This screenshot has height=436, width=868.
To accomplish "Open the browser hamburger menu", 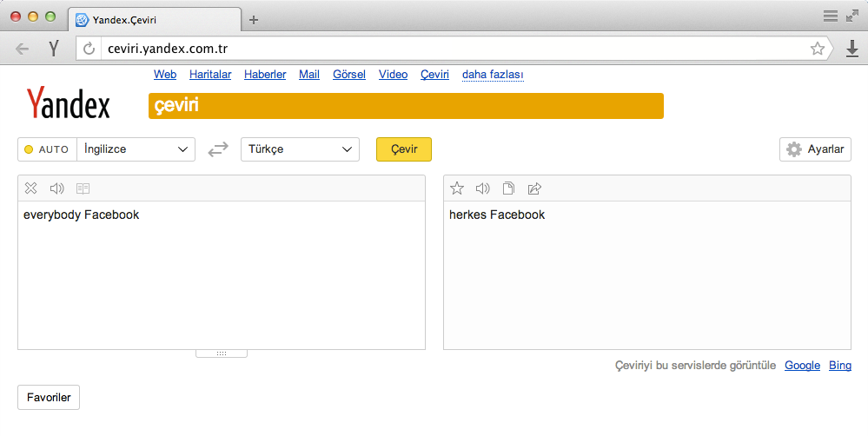I will [831, 16].
